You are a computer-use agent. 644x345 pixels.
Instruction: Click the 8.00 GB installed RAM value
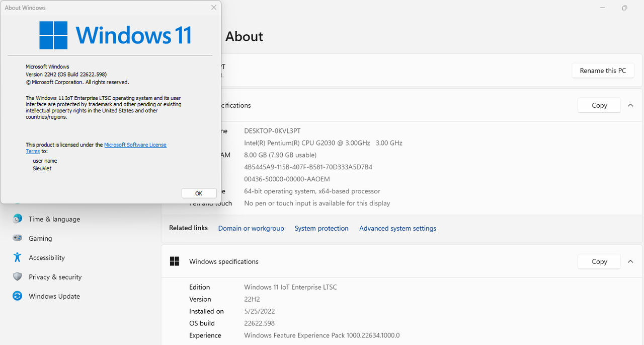pyautogui.click(x=280, y=155)
